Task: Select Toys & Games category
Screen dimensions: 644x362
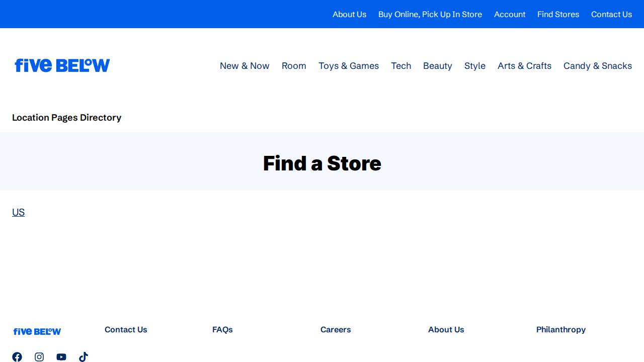Action: (x=349, y=66)
